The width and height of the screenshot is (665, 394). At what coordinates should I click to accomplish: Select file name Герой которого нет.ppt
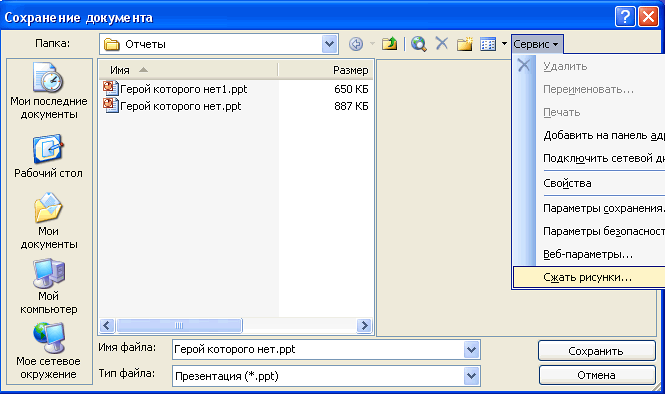(180, 106)
